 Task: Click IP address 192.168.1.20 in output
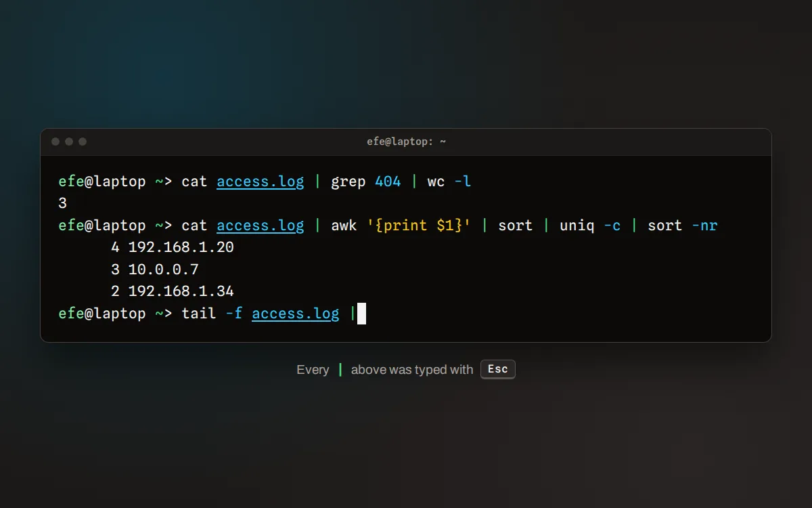pyautogui.click(x=181, y=247)
